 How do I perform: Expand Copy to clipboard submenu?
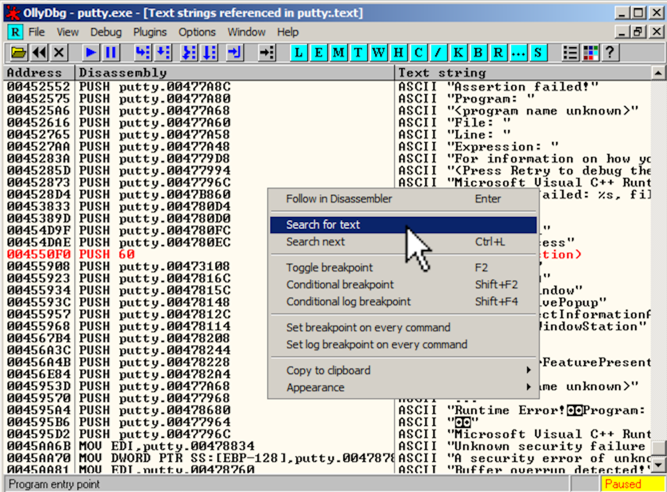pos(403,370)
